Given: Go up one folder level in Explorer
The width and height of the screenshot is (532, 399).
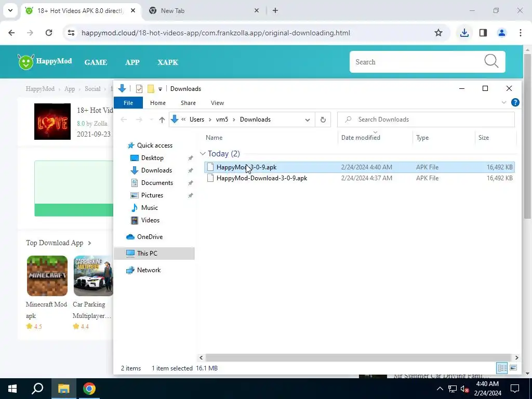Looking at the screenshot, I should [x=162, y=120].
